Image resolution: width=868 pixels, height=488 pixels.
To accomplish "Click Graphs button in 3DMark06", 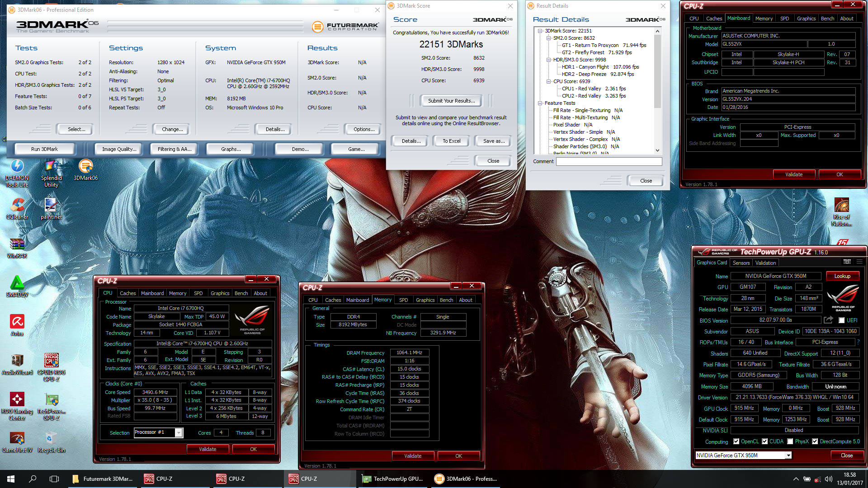I will tap(231, 149).
